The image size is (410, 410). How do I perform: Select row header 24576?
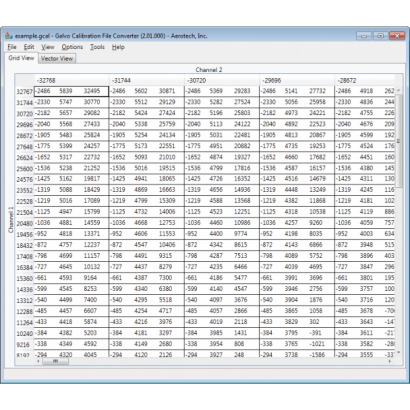point(25,179)
